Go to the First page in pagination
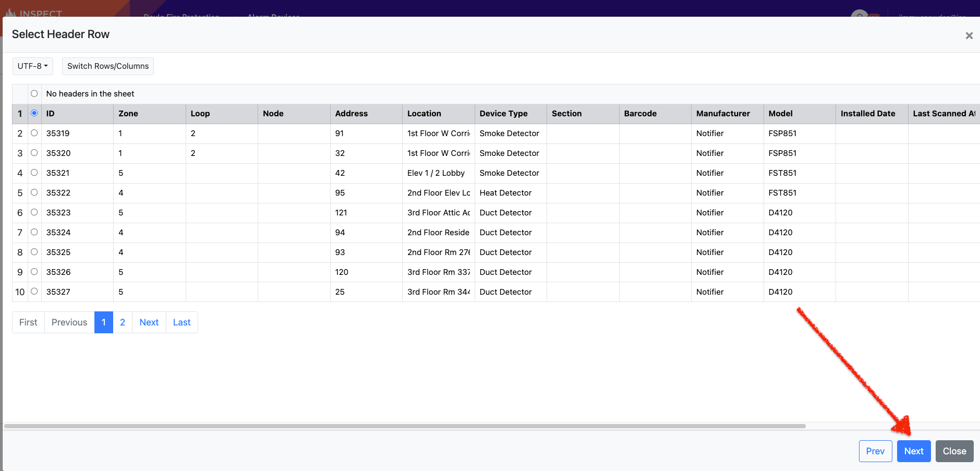Image resolution: width=980 pixels, height=471 pixels. pyautogui.click(x=28, y=322)
